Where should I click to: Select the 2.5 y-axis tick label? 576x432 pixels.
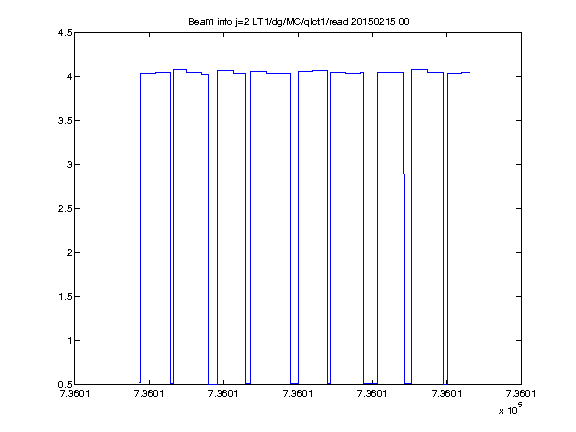point(65,209)
